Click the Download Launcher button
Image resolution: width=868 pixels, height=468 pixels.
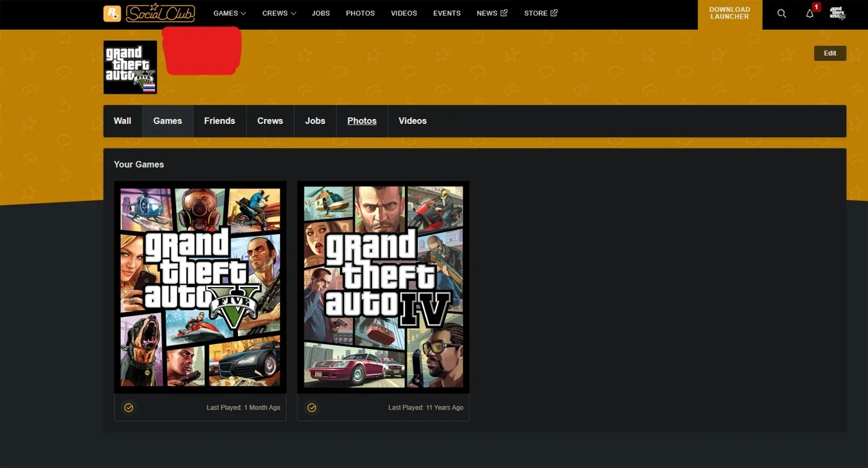[x=730, y=14]
